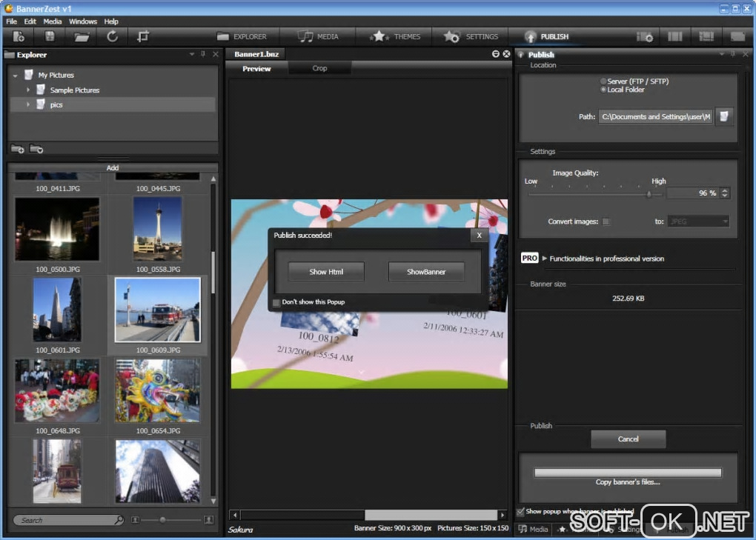Open the Explorer panel options arrow
This screenshot has width=756, height=540.
pyautogui.click(x=192, y=54)
